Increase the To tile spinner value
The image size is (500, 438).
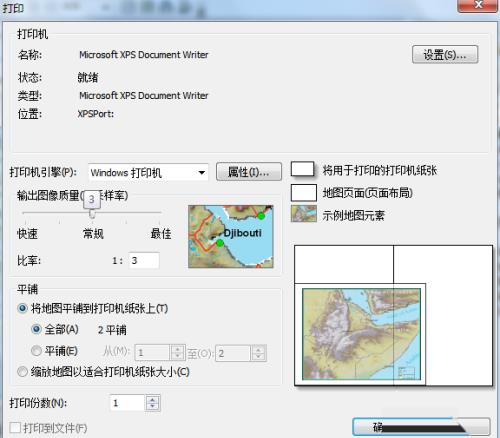pyautogui.click(x=258, y=350)
